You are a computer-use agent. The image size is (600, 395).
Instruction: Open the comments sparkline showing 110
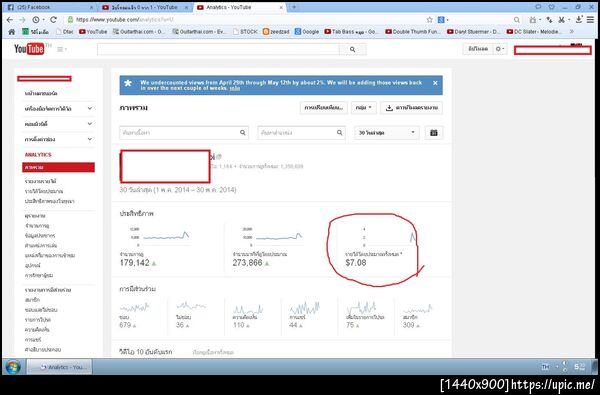[248, 316]
